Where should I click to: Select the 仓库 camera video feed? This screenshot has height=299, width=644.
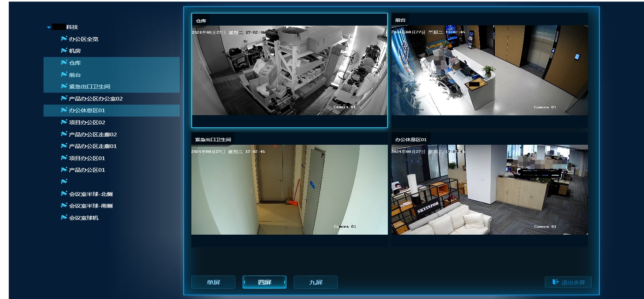click(289, 70)
